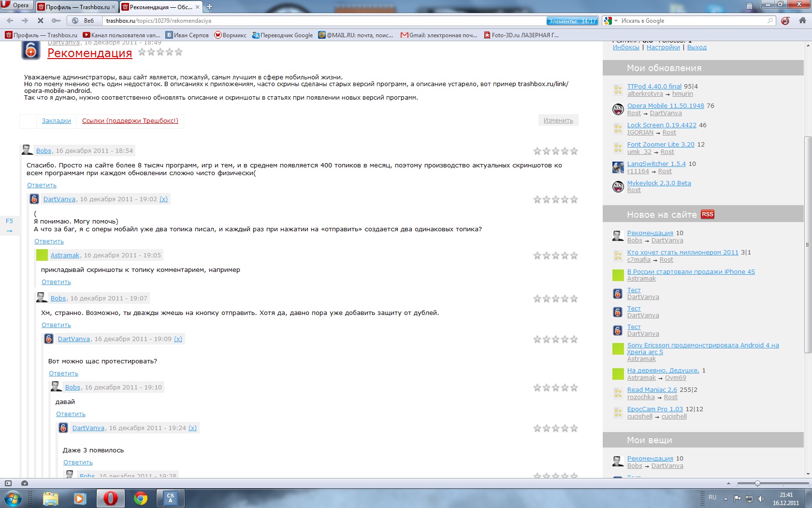The width and height of the screenshot is (812, 508).
Task: Open bookmark Foto-3D.ru ЛАЗЕРНАЯ Г...
Action: tap(521, 35)
